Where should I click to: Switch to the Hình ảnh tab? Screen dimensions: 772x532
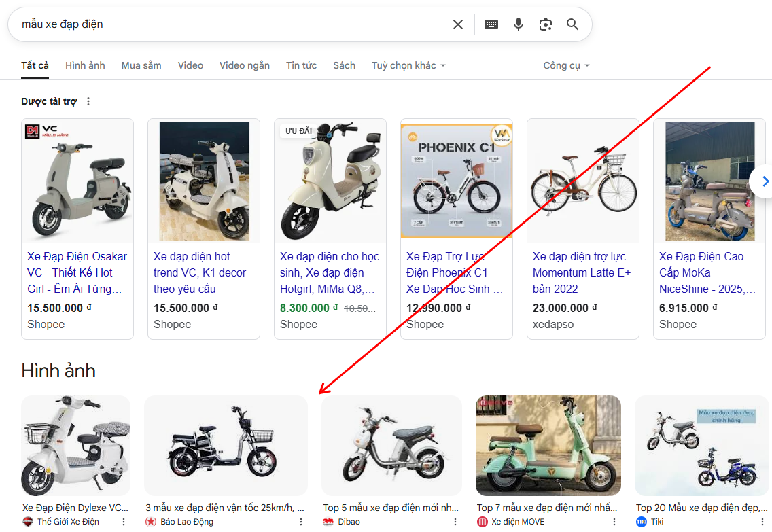(85, 65)
